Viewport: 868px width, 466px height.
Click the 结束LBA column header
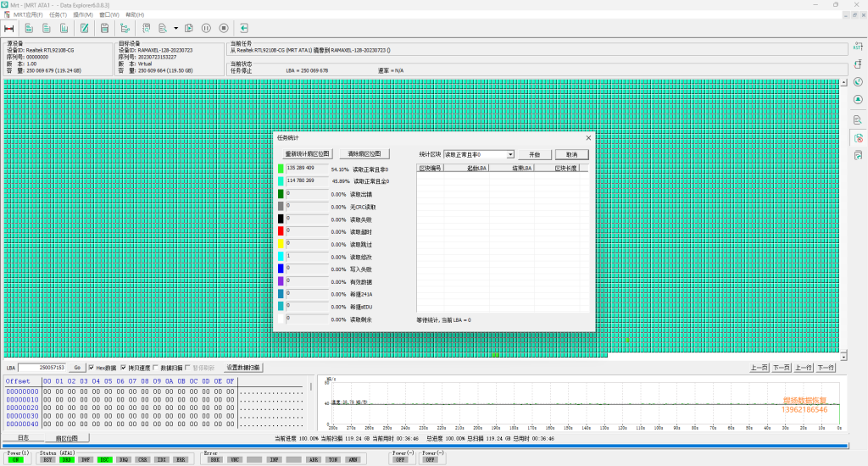click(512, 168)
